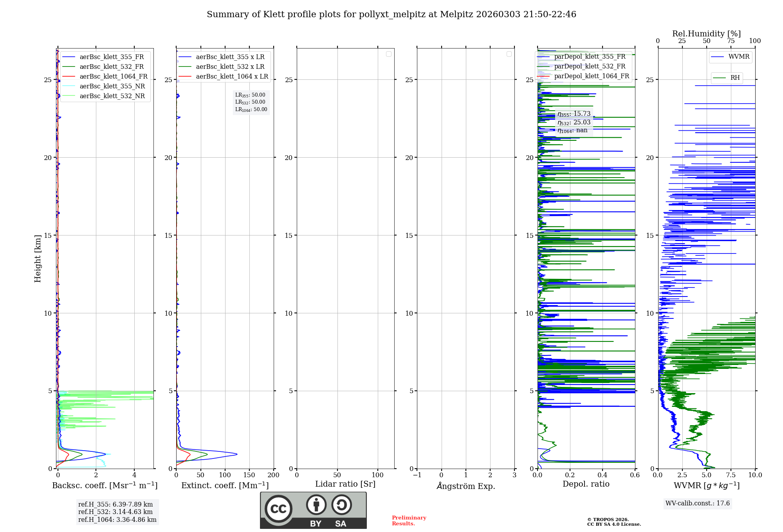The height and width of the screenshot is (532, 783).
Task: Click the Height [km] y-axis label
Action: pyautogui.click(x=38, y=259)
